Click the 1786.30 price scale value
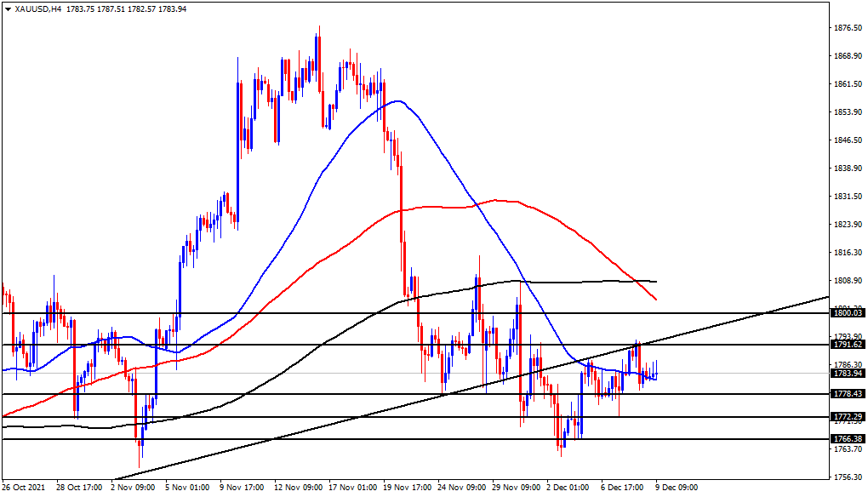 click(848, 365)
